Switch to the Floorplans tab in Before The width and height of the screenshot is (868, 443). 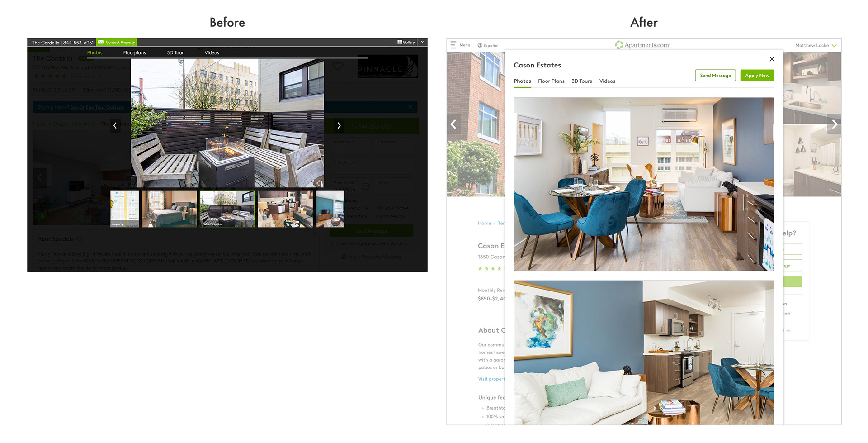135,53
